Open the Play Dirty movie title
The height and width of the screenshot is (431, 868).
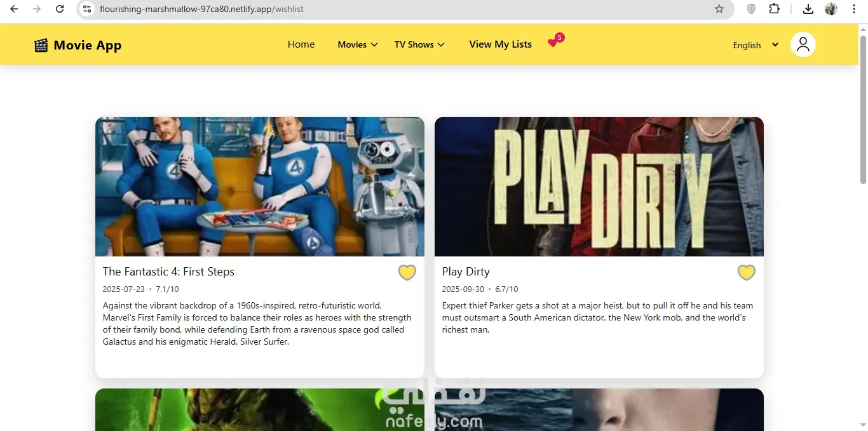[466, 272]
